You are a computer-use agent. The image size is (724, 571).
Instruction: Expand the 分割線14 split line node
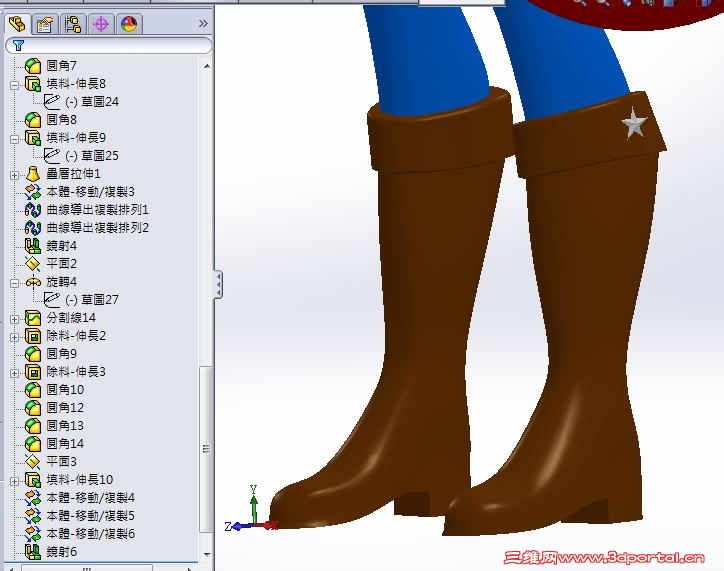pyautogui.click(x=14, y=319)
